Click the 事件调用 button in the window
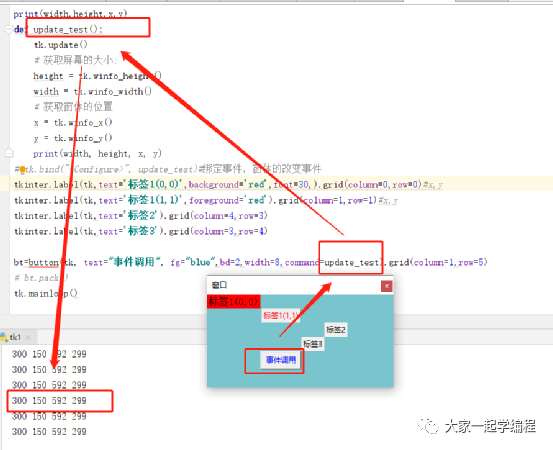The height and width of the screenshot is (450, 553). coord(280,360)
